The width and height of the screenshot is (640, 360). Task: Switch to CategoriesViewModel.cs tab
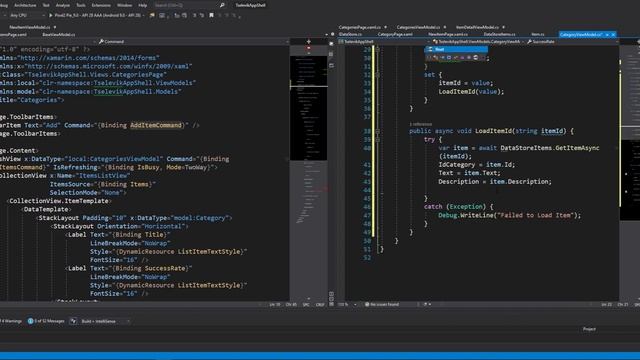point(418,27)
